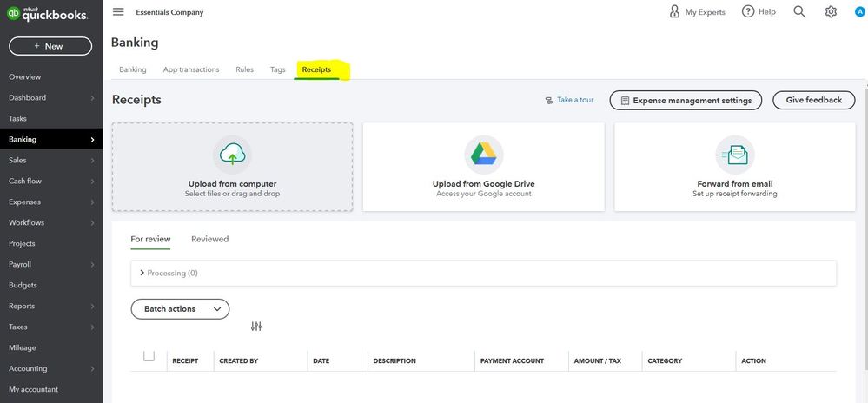Screen dimensions: 868x403
Task: Click the Take a tour icon
Action: coord(548,100)
